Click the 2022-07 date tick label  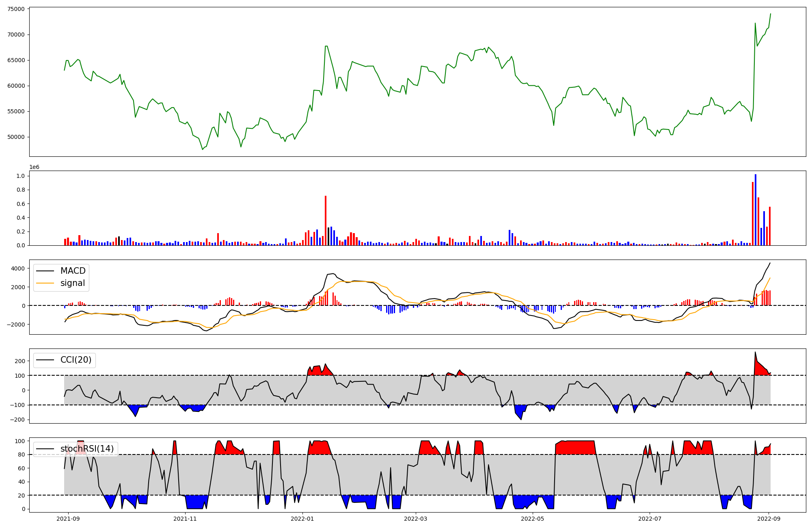pyautogui.click(x=650, y=519)
